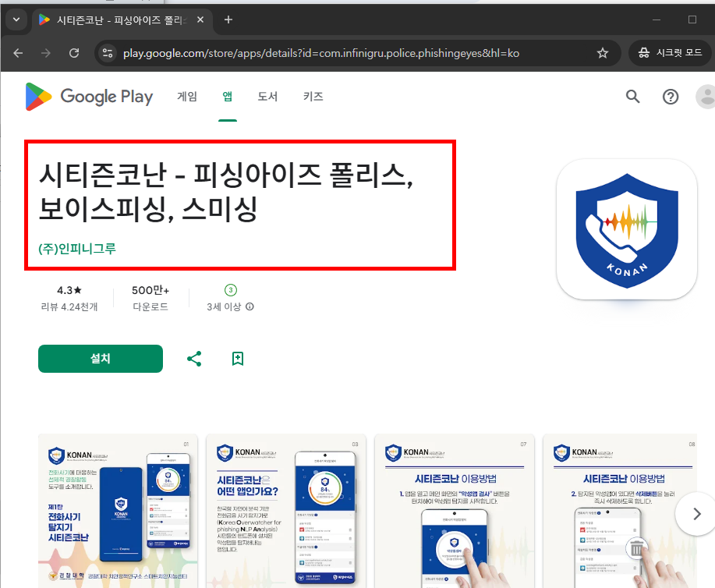Switch to the 게임 tab
This screenshot has height=588, width=715.
click(x=187, y=96)
